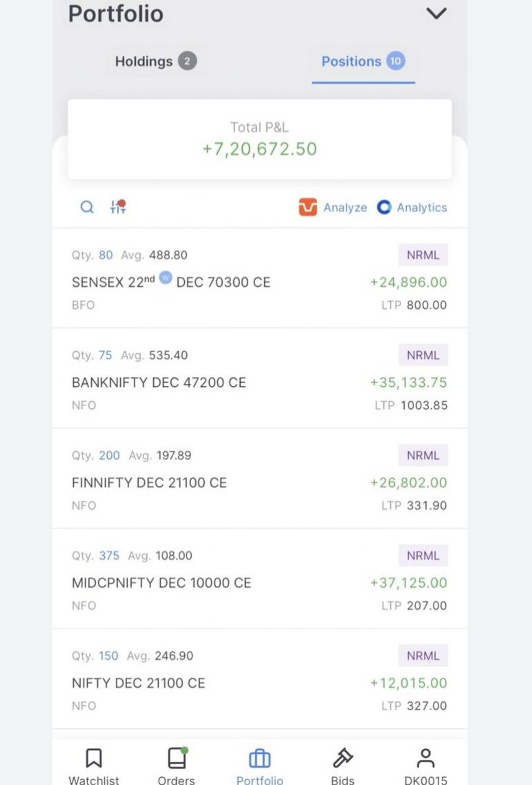This screenshot has width=532, height=785.
Task: Tap the blue Analytics ring icon
Action: [384, 207]
